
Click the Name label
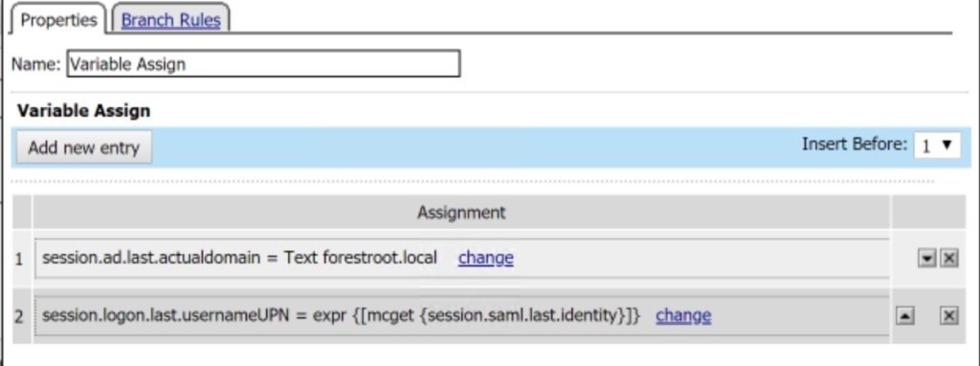[x=36, y=64]
